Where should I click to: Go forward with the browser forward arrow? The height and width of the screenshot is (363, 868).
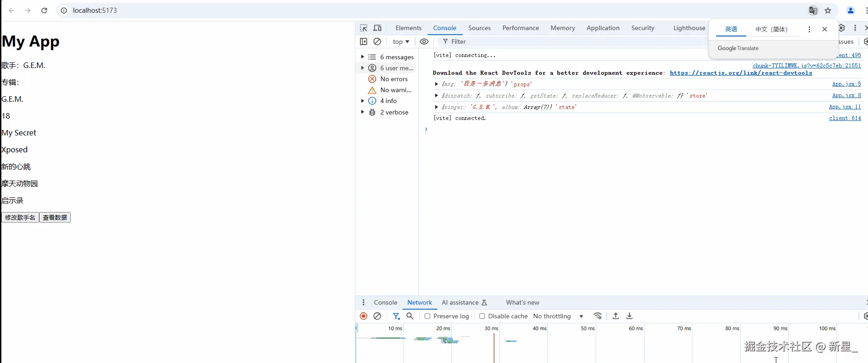(x=28, y=10)
